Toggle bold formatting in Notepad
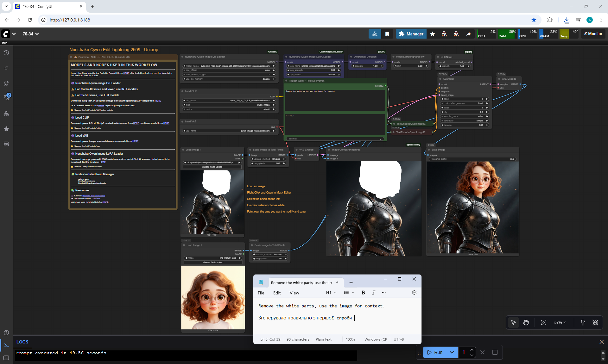This screenshot has width=608, height=364. point(363,293)
